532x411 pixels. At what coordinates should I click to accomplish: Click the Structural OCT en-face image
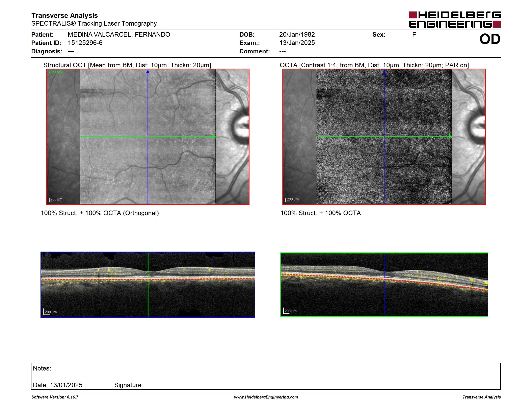[148, 137]
